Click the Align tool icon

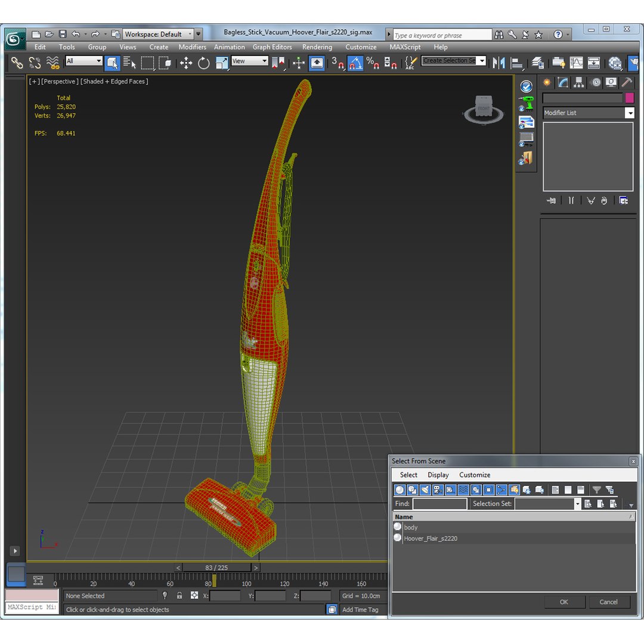click(517, 63)
